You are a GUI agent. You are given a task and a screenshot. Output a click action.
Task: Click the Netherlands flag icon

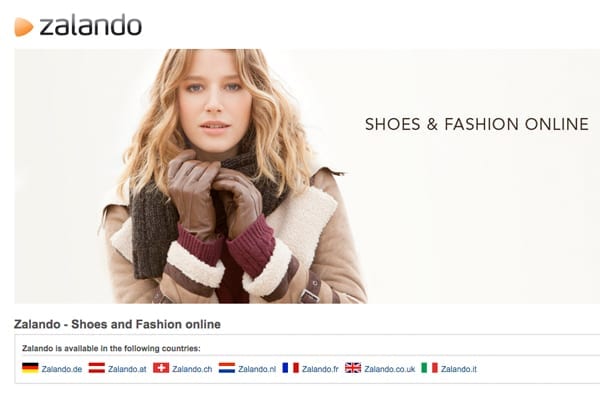pos(227,368)
